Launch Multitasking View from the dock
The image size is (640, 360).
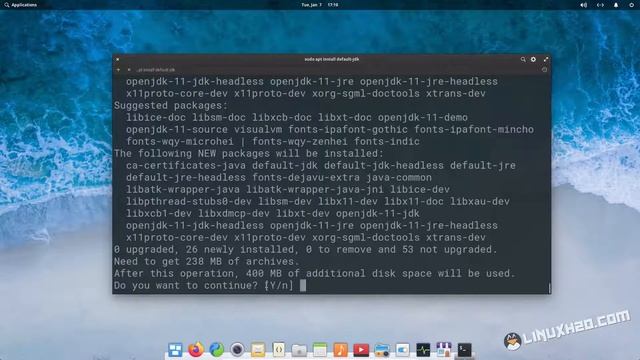[176, 350]
